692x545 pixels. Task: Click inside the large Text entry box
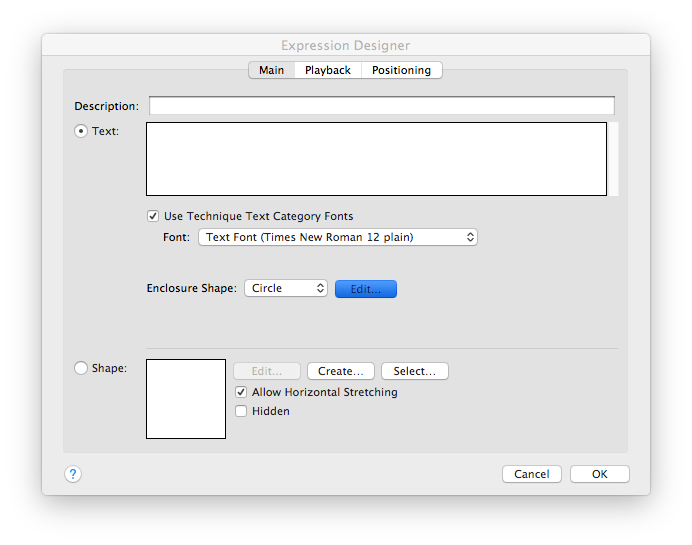[376, 159]
